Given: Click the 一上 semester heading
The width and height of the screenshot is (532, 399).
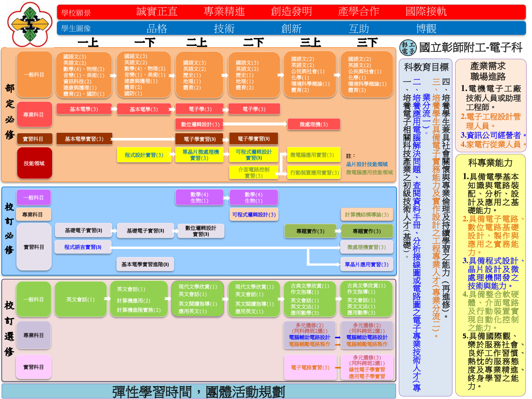Looking at the screenshot, I should click(88, 43).
